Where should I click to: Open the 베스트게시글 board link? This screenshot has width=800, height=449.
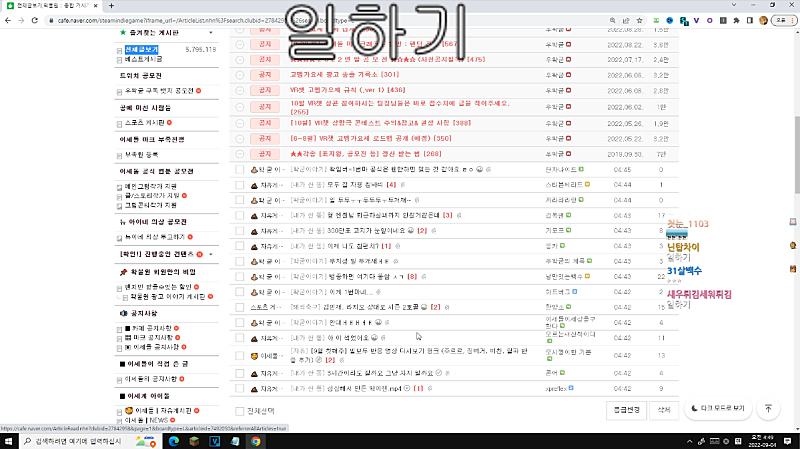click(143, 59)
